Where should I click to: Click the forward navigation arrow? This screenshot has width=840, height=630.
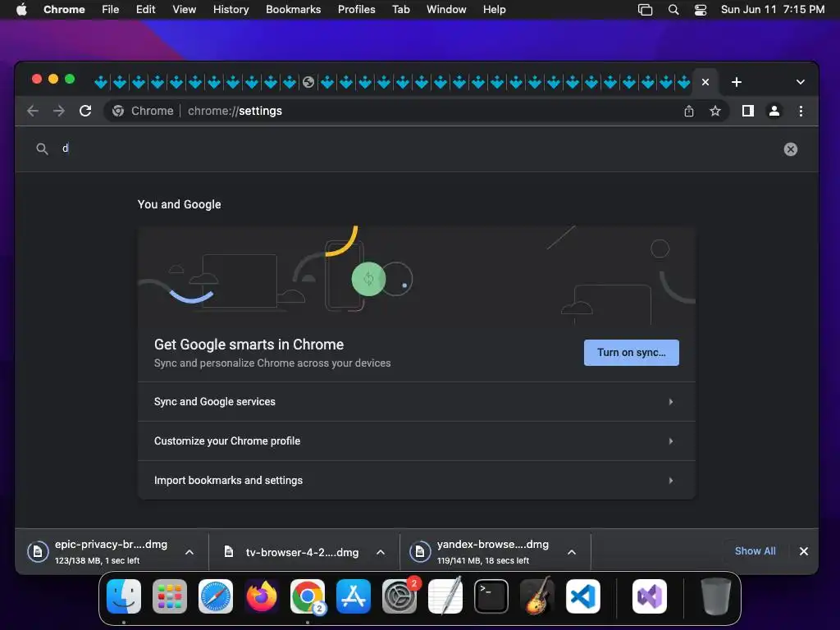pyautogui.click(x=59, y=111)
